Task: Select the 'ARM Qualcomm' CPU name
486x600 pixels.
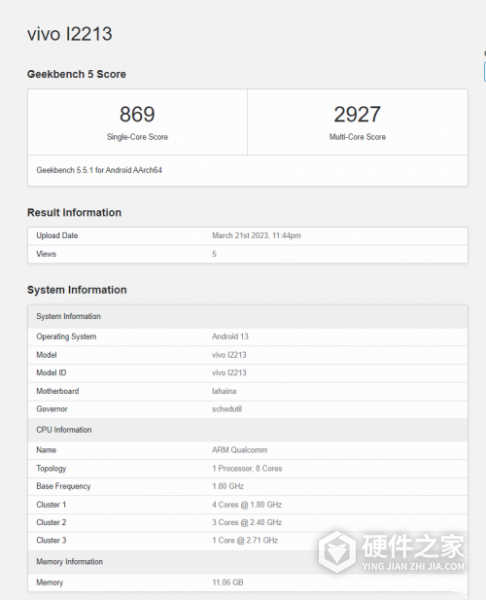Action: 240,450
